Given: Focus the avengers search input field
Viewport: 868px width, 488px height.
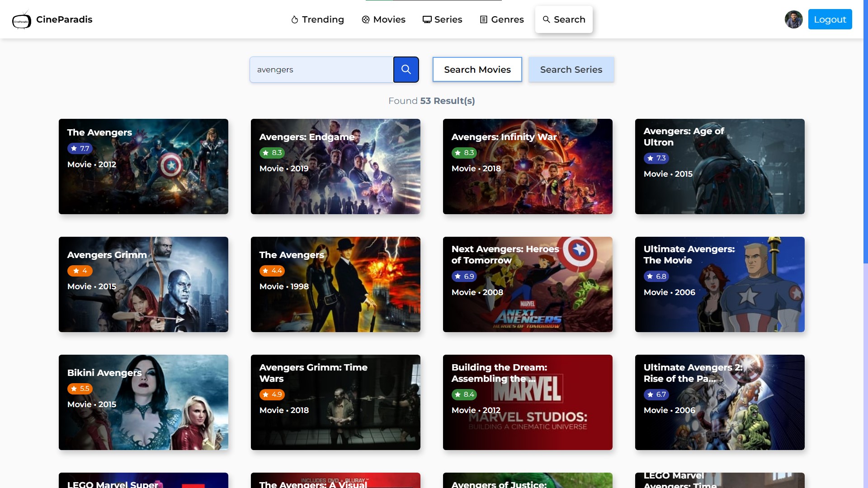Looking at the screenshot, I should coord(321,70).
